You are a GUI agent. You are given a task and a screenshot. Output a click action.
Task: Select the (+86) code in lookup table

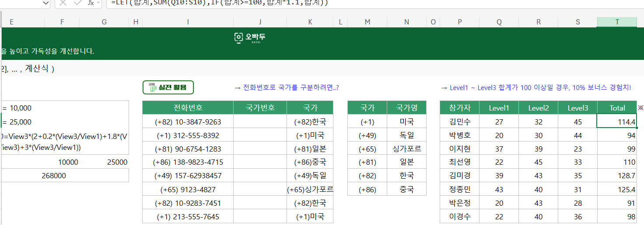[x=367, y=190]
